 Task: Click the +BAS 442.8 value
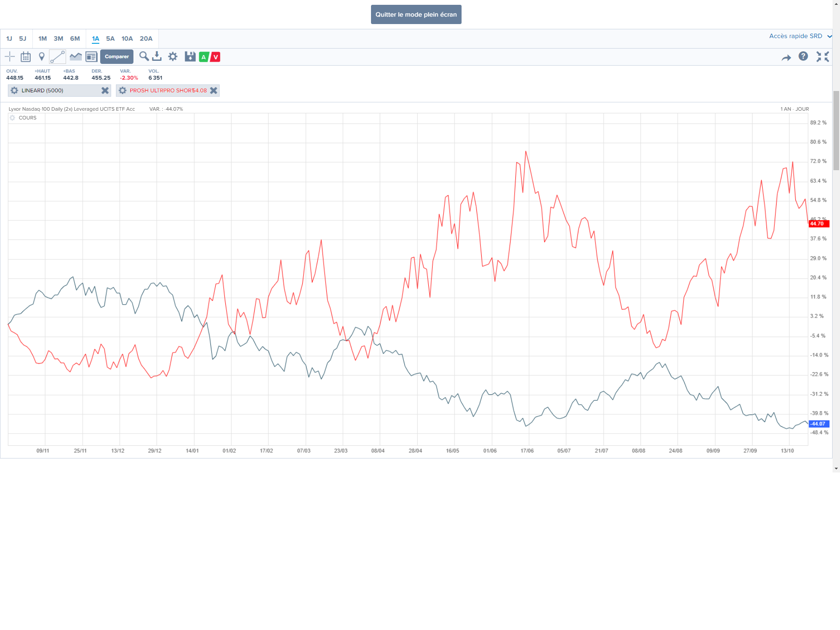[x=71, y=78]
